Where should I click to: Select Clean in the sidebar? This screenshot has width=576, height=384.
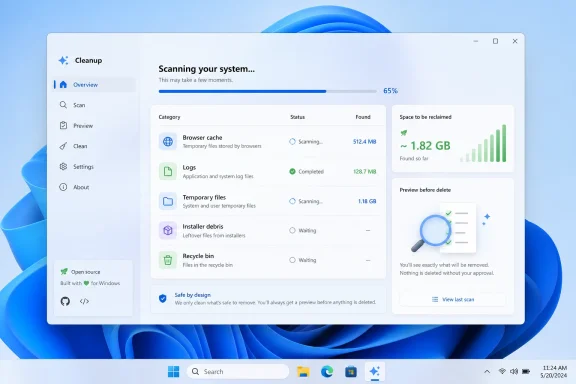(94, 146)
